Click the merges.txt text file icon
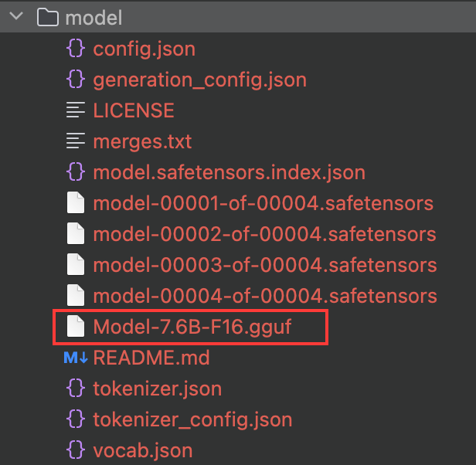The height and width of the screenshot is (465, 476). click(75, 141)
